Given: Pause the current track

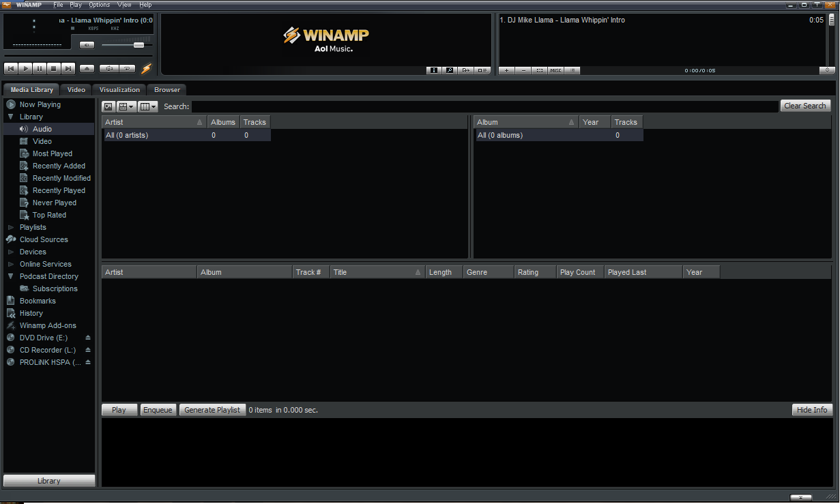Looking at the screenshot, I should pos(39,68).
